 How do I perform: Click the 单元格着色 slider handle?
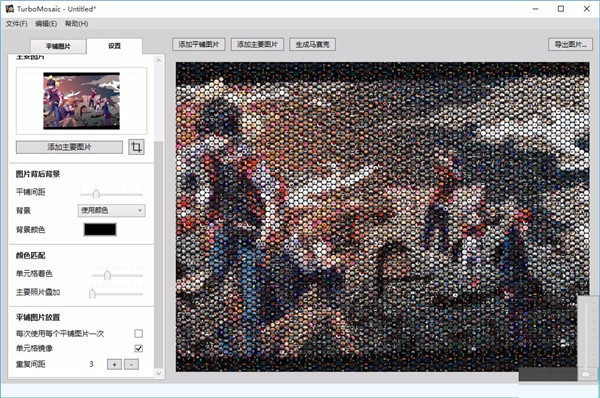[107, 275]
